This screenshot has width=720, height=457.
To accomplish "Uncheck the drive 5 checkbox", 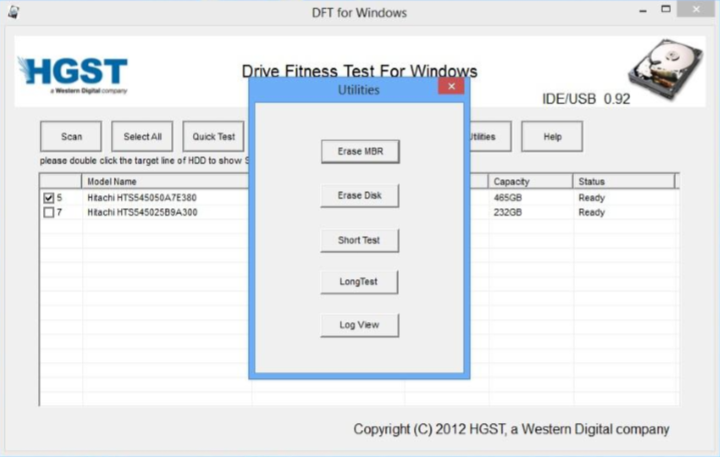I will pyautogui.click(x=48, y=198).
